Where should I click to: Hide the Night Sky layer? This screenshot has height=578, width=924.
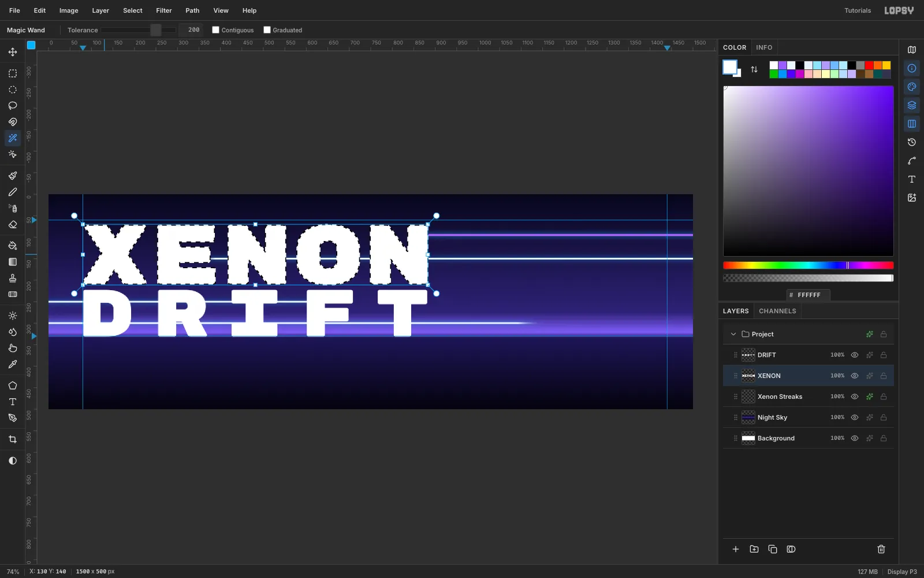pyautogui.click(x=855, y=417)
